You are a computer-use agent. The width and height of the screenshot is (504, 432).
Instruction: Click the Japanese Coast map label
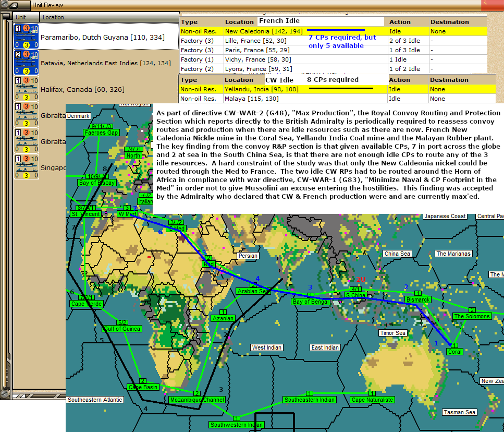tap(445, 216)
